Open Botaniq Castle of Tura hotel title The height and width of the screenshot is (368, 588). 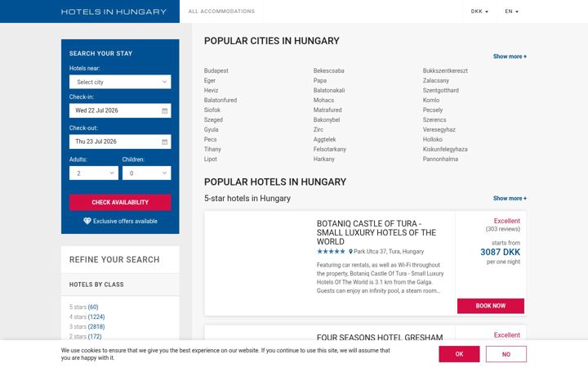[376, 232]
